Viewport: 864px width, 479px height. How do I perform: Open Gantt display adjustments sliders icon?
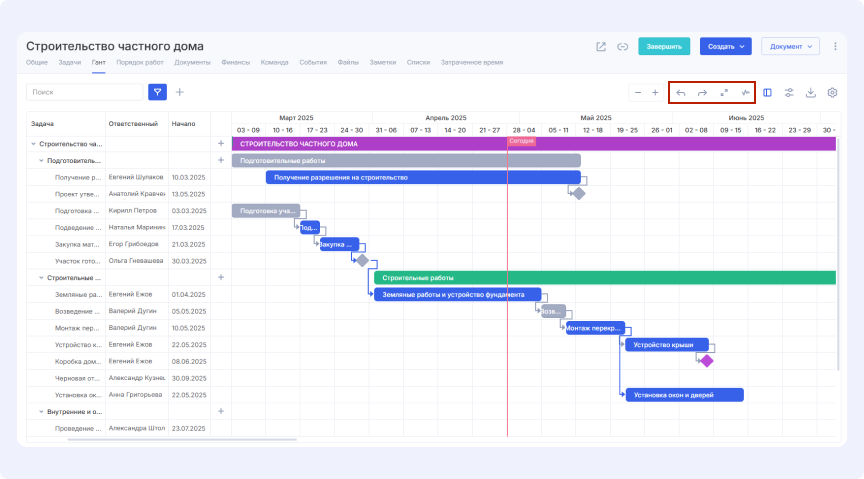(x=789, y=93)
